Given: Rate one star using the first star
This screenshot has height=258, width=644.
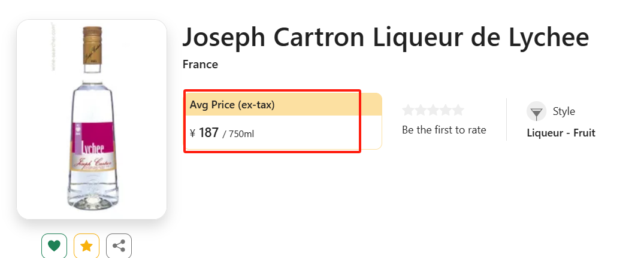Looking at the screenshot, I should (x=408, y=110).
